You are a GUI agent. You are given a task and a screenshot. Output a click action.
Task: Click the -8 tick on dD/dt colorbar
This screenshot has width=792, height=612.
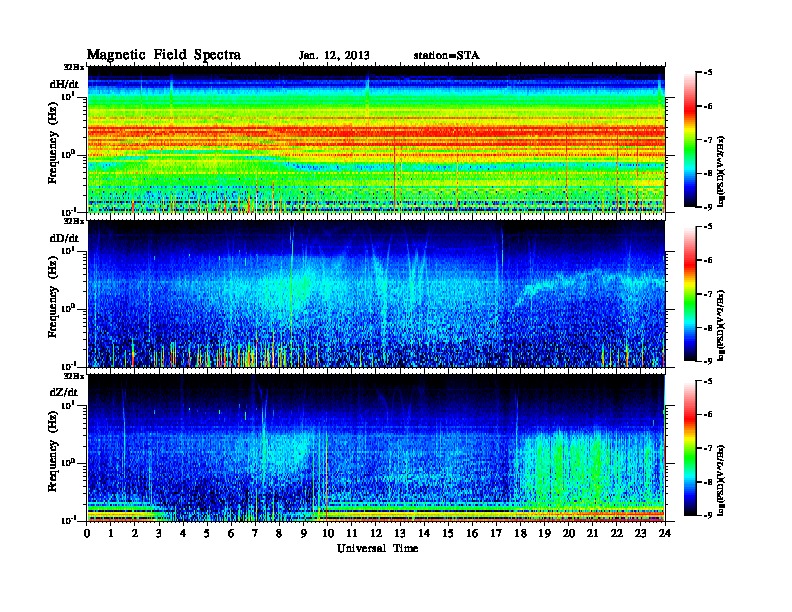click(707, 327)
